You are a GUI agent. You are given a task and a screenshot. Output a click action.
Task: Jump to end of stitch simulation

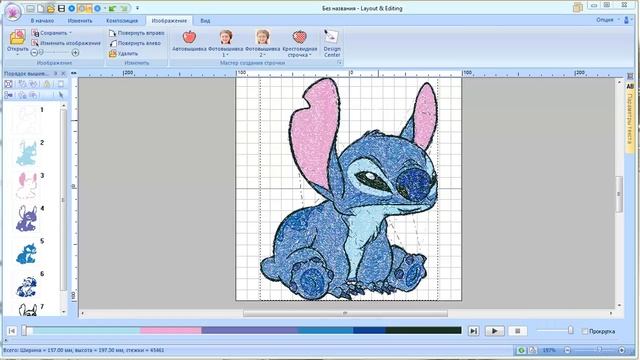pos(473,331)
